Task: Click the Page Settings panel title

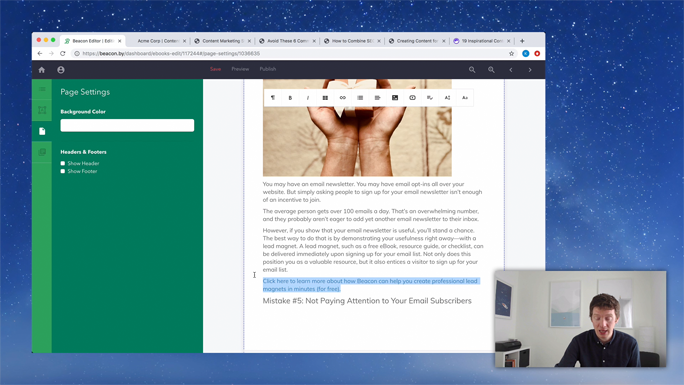Action: (x=85, y=92)
